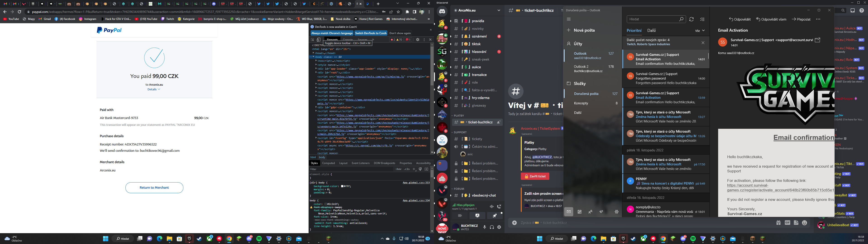This screenshot has height=244, width=868.
Task: Click Don't show again in DevTools
Action: coord(400,33)
